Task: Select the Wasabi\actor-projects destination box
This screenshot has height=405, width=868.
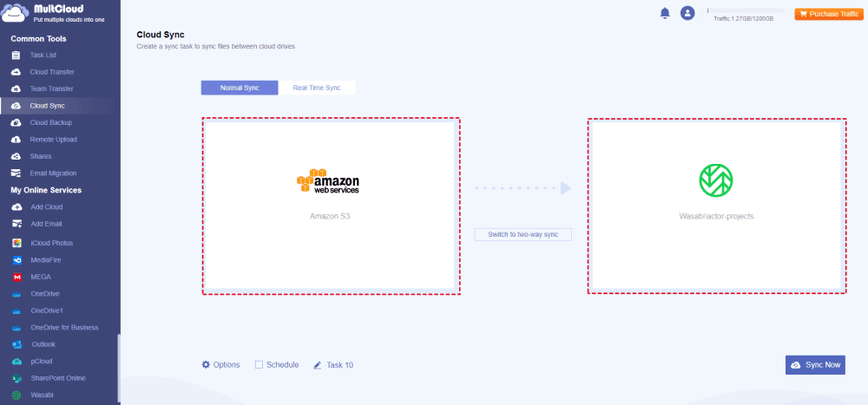Action: click(x=717, y=206)
